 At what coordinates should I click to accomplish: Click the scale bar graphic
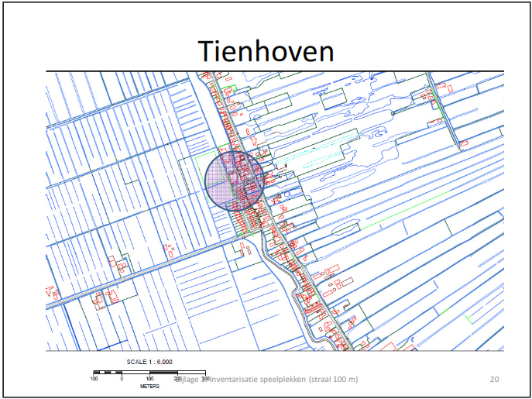click(x=149, y=373)
